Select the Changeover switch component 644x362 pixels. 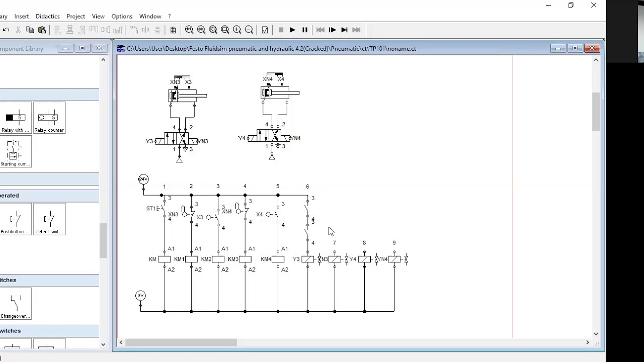click(x=16, y=304)
